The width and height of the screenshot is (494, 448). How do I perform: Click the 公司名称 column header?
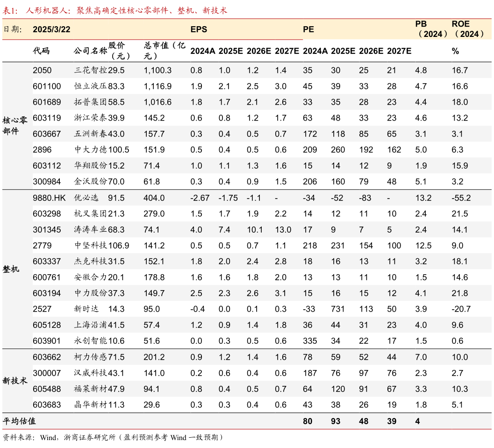90,51
